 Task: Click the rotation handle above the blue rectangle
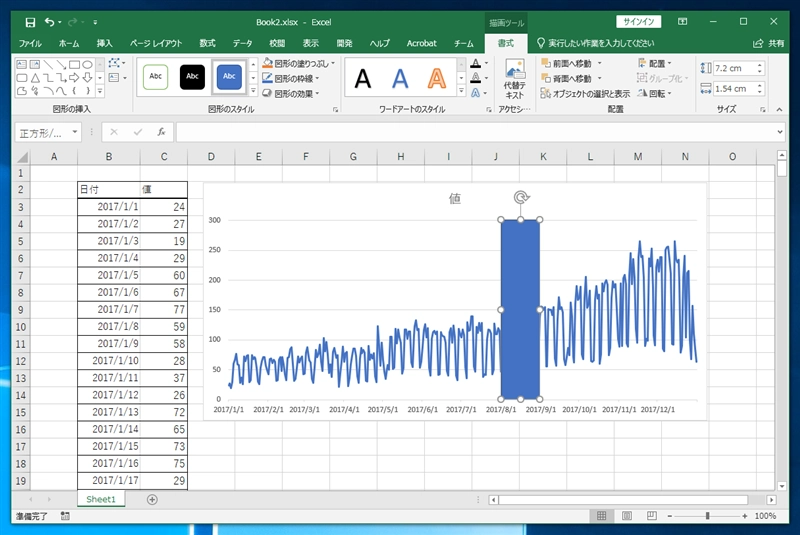tap(521, 197)
